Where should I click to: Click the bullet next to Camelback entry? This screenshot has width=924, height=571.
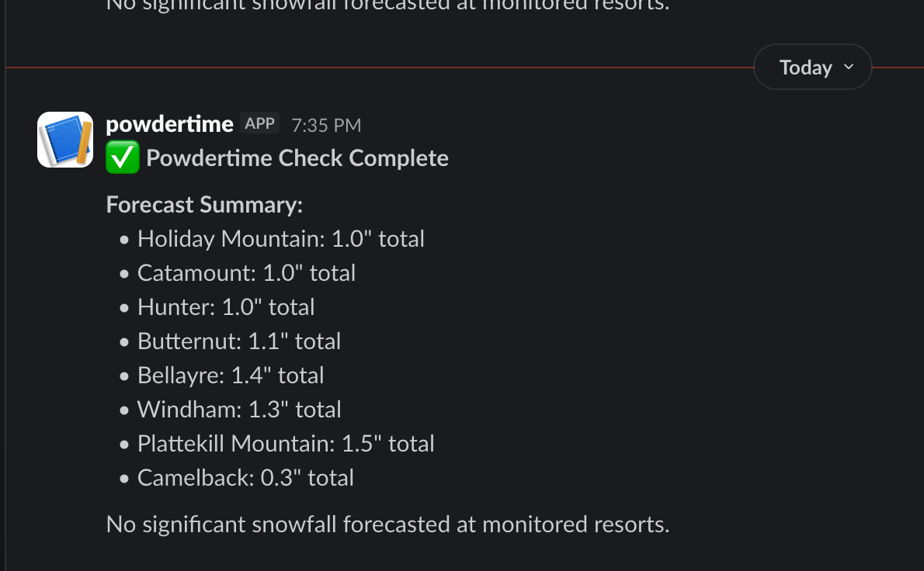click(124, 479)
